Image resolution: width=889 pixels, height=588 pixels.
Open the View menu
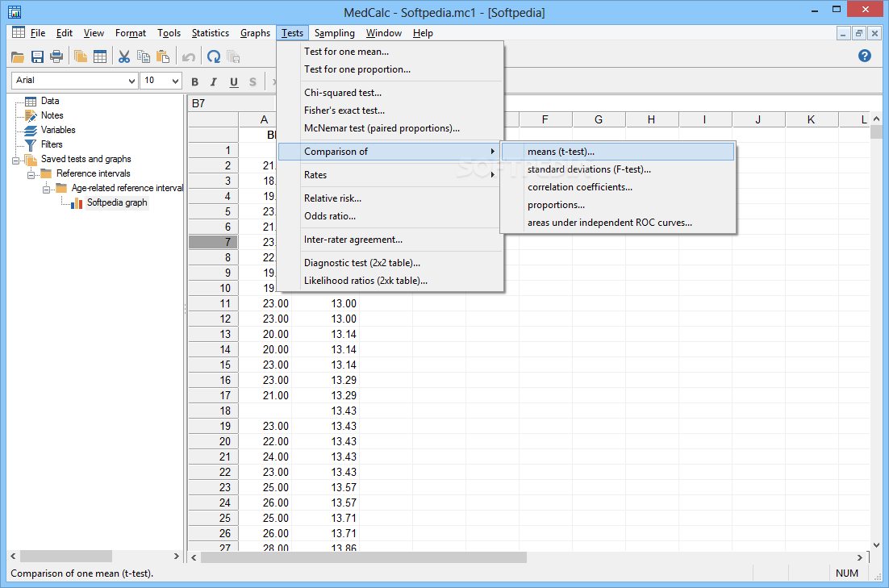pos(94,33)
